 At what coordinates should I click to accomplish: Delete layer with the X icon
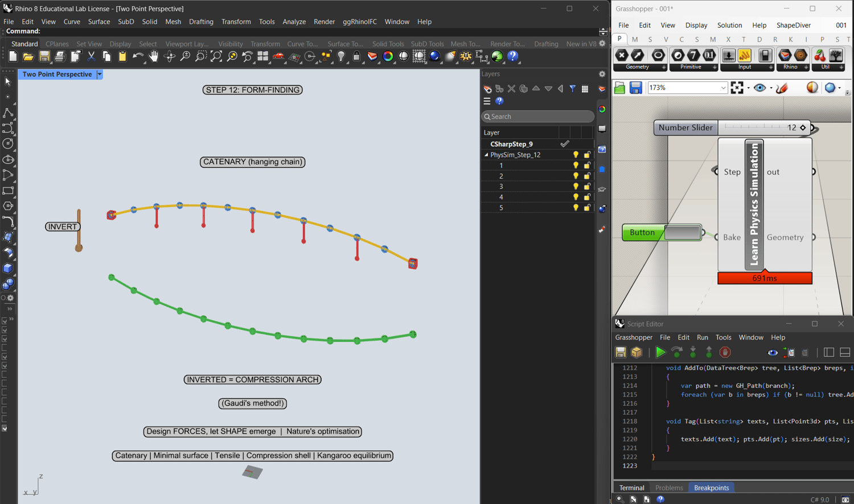tap(511, 89)
